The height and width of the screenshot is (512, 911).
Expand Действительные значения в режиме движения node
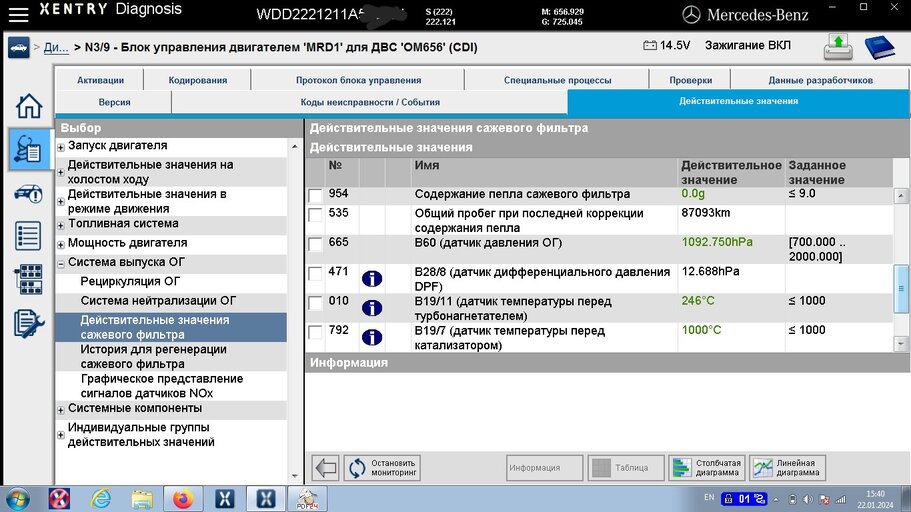click(x=60, y=202)
